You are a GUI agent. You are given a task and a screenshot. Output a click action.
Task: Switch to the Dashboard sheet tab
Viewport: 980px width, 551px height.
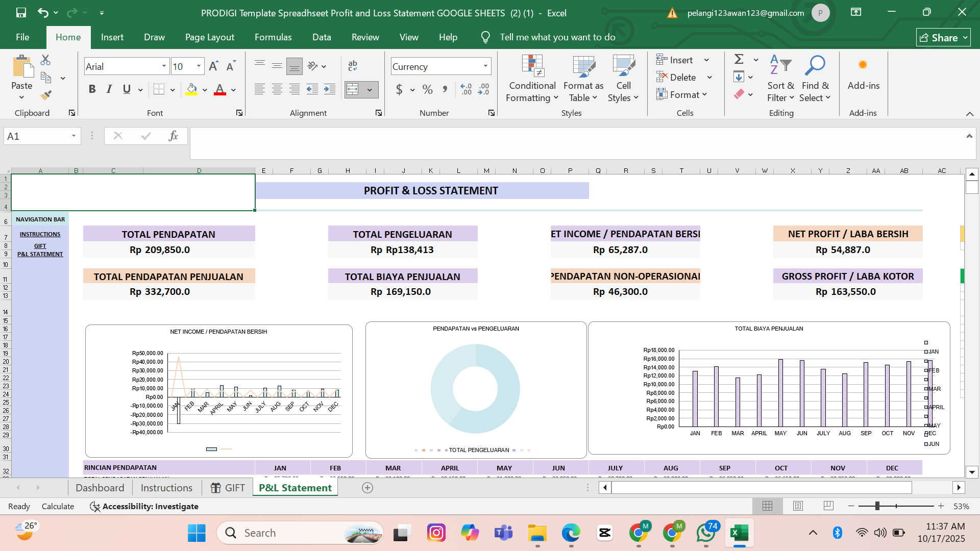click(100, 488)
